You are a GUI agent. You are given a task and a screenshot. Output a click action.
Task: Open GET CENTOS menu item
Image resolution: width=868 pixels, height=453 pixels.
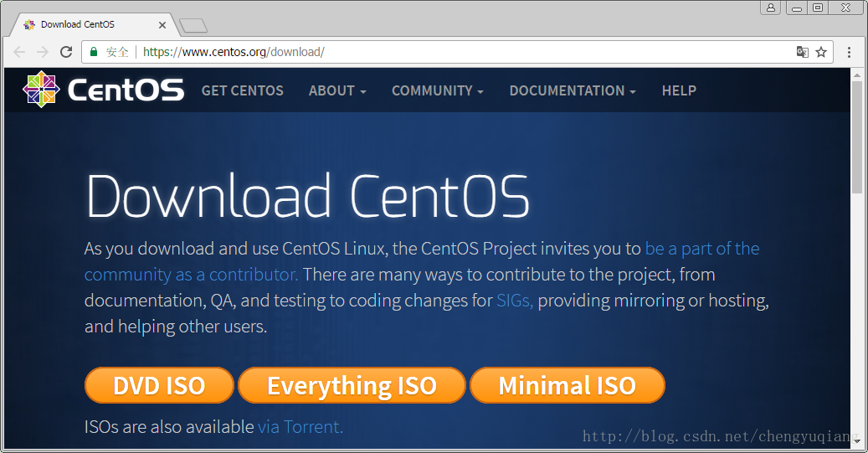(x=243, y=90)
